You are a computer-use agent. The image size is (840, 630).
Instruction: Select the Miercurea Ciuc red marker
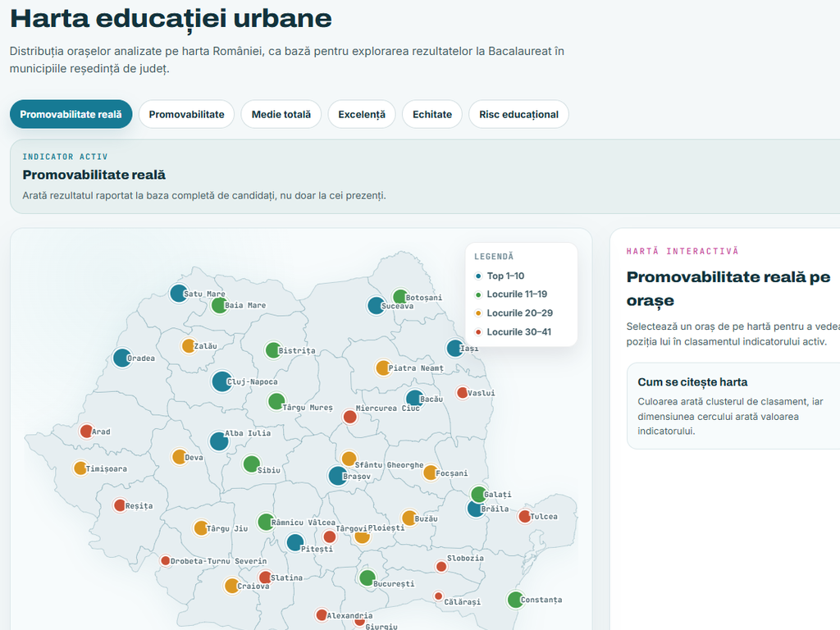349,416
